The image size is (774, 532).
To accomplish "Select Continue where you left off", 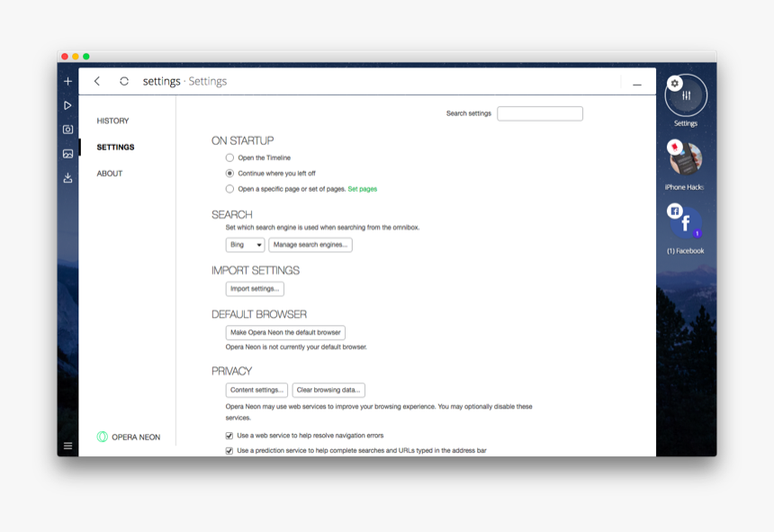I will (x=229, y=173).
